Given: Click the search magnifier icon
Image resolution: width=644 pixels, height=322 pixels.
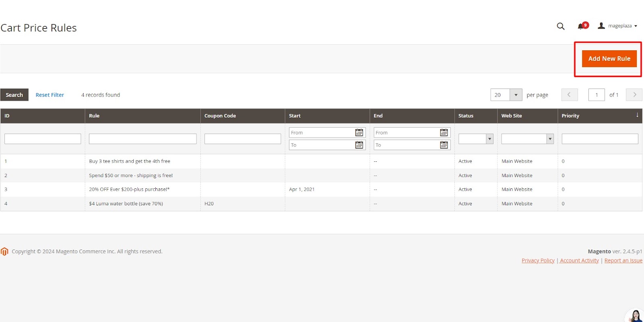Looking at the screenshot, I should (x=560, y=26).
